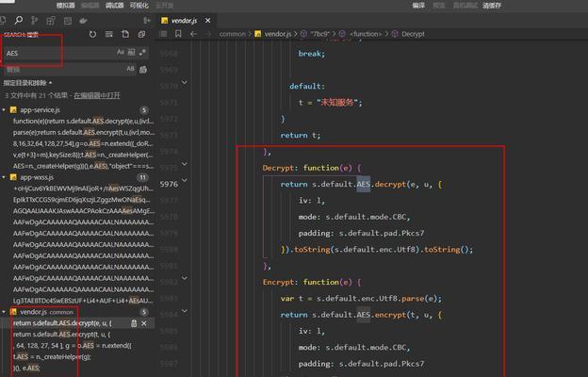Screen dimensions: 588x377
Task: Toggle Preserve Case in replace box
Action: pos(130,69)
